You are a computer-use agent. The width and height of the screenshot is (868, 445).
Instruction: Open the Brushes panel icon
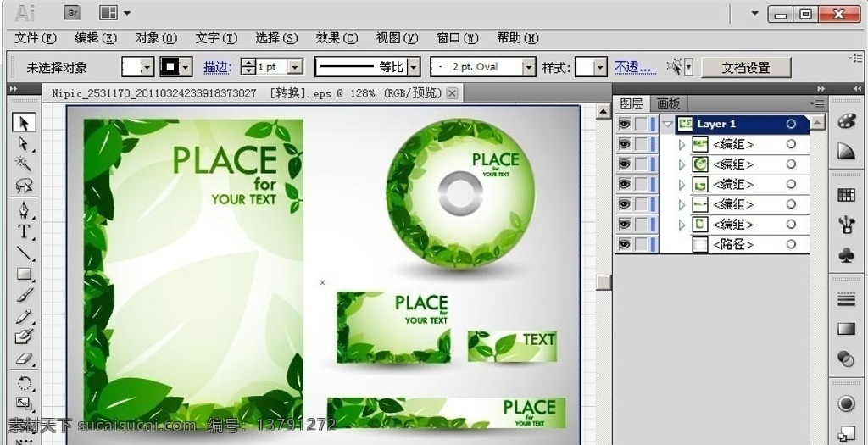(x=846, y=224)
